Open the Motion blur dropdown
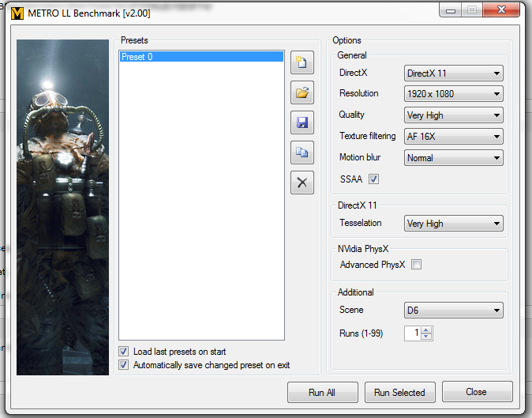Screen dimensions: 532x418 453,158
